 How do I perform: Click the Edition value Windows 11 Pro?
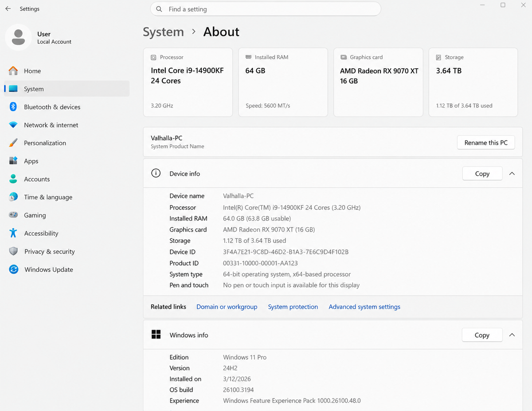245,357
